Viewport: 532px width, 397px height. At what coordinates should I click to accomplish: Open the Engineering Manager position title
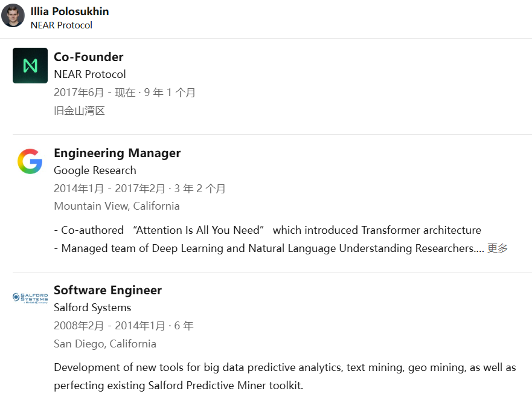117,153
